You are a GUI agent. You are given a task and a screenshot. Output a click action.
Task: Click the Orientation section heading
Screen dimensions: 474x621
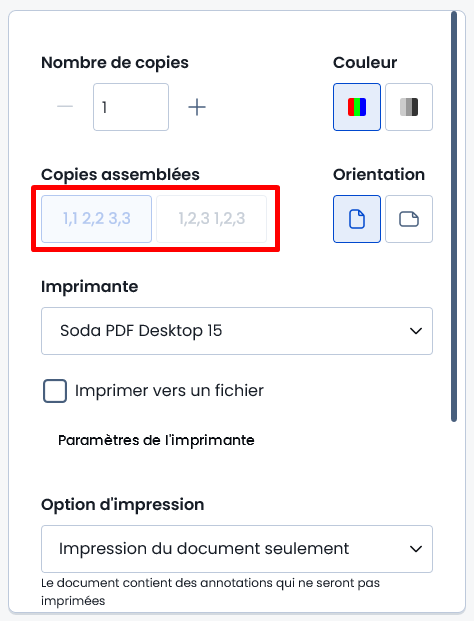tap(379, 175)
